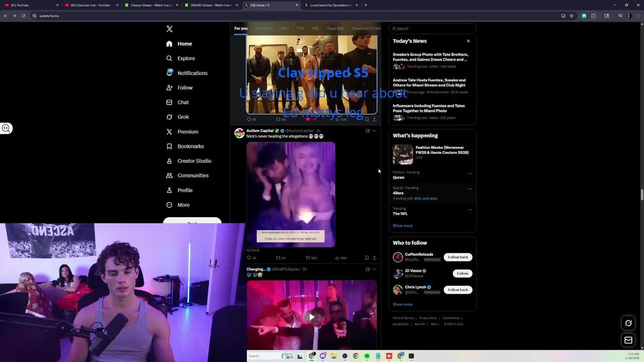The width and height of the screenshot is (644, 362).
Task: Open Andrew Tate Hosts Fuentes news story
Action: [x=432, y=86]
